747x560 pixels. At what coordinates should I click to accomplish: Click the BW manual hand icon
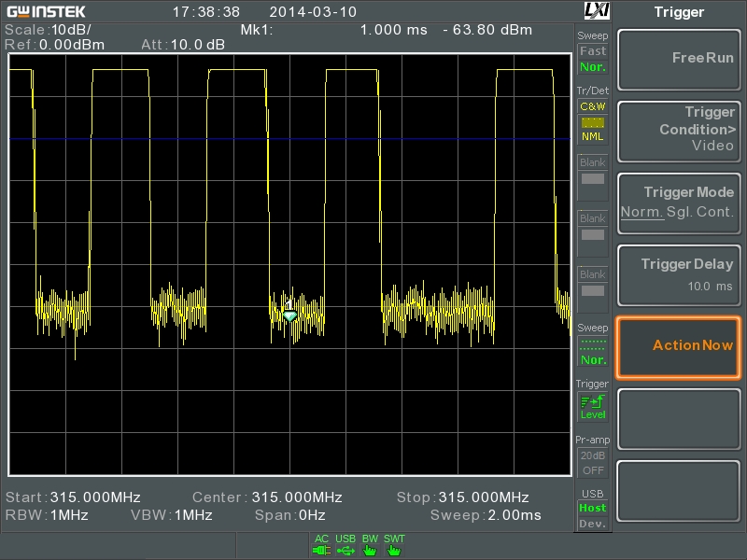(370, 551)
